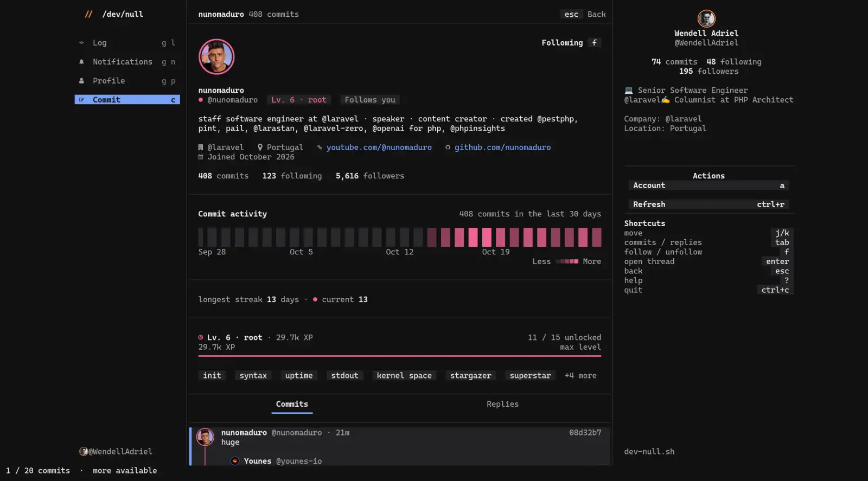868x481 pixels.
Task: Click the GitHub icon beside github URL
Action: 448,147
